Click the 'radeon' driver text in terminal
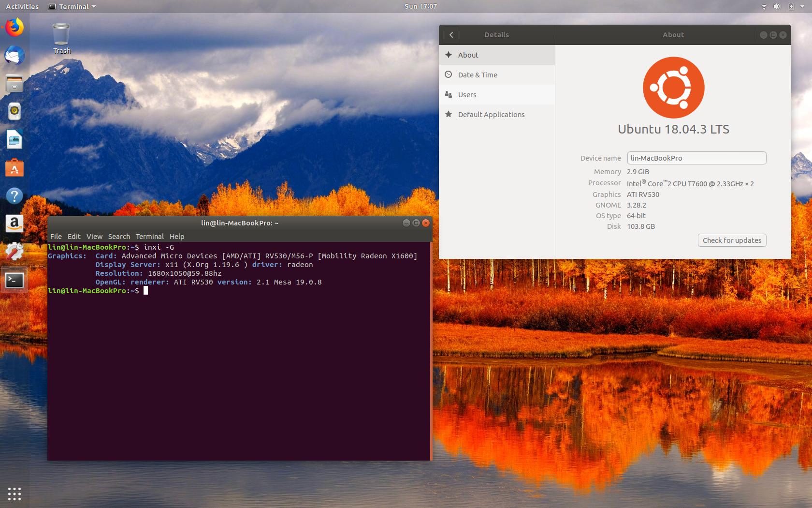The height and width of the screenshot is (508, 812). coord(300,265)
